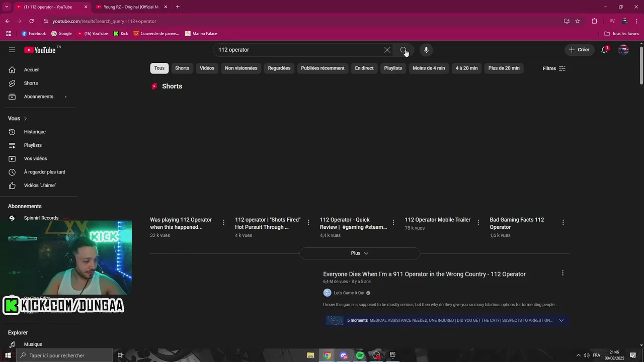Open the Windows notification center

pos(633,355)
